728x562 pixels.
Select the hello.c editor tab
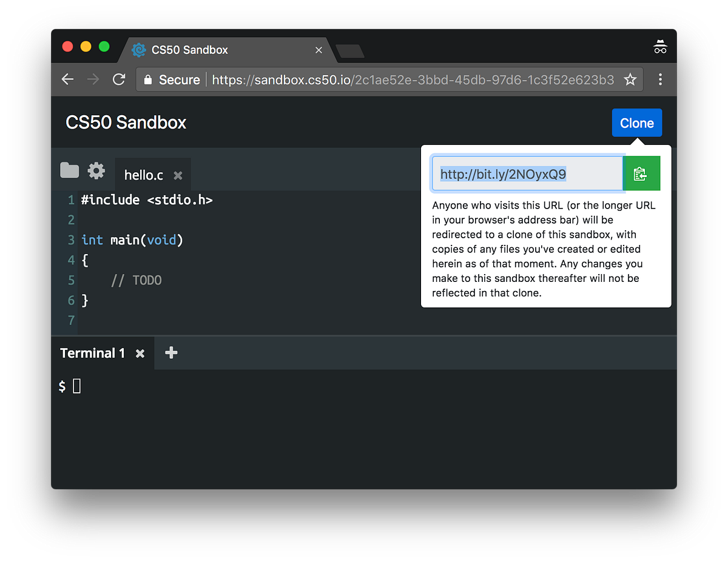pos(143,175)
